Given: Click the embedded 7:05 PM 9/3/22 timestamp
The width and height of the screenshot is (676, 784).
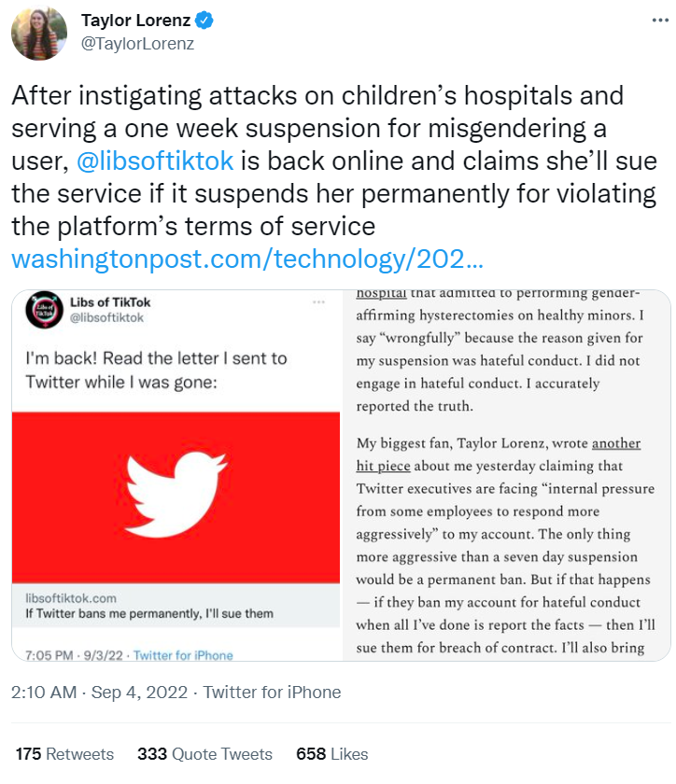Looking at the screenshot, I should pyautogui.click(x=74, y=655).
